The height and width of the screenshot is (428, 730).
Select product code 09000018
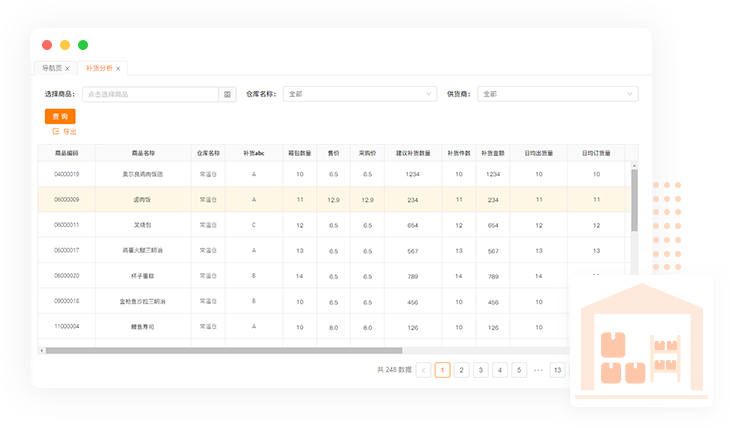click(67, 301)
